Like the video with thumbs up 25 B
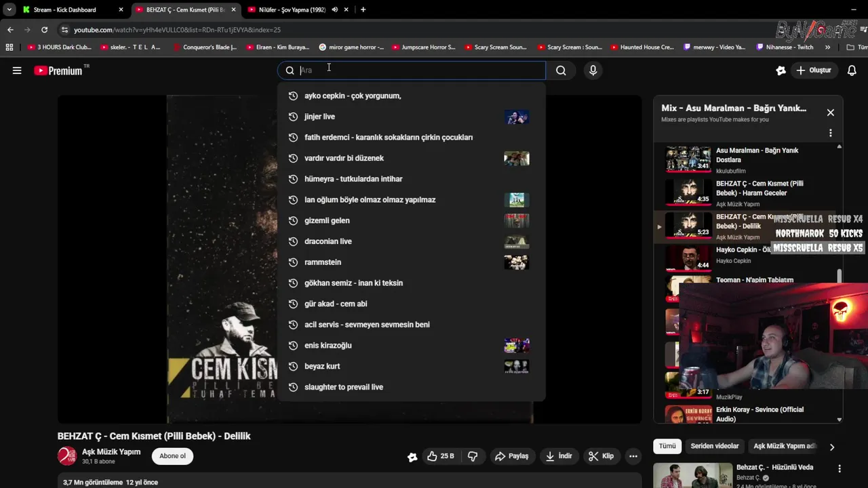 click(441, 456)
